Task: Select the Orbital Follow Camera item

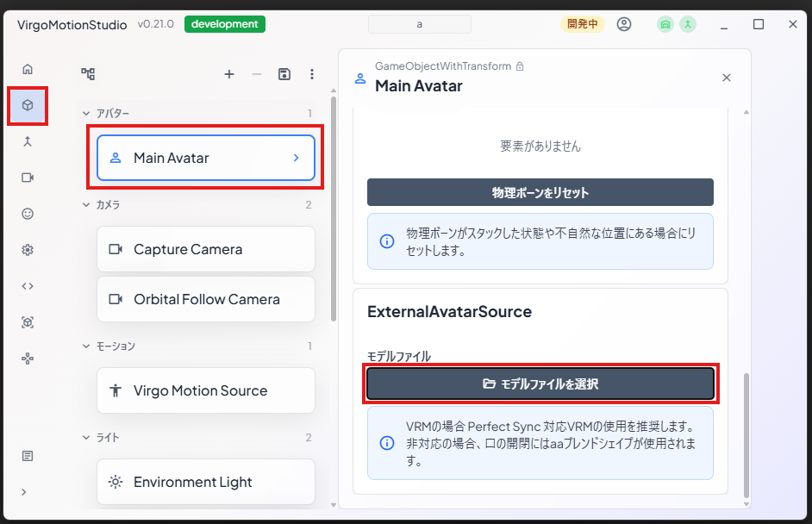Action: (x=206, y=299)
